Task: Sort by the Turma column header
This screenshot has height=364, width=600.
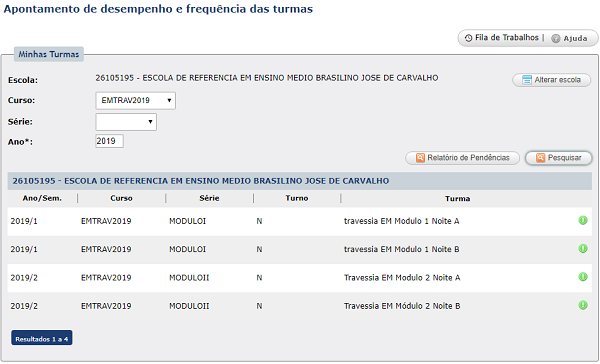Action: [x=457, y=199]
